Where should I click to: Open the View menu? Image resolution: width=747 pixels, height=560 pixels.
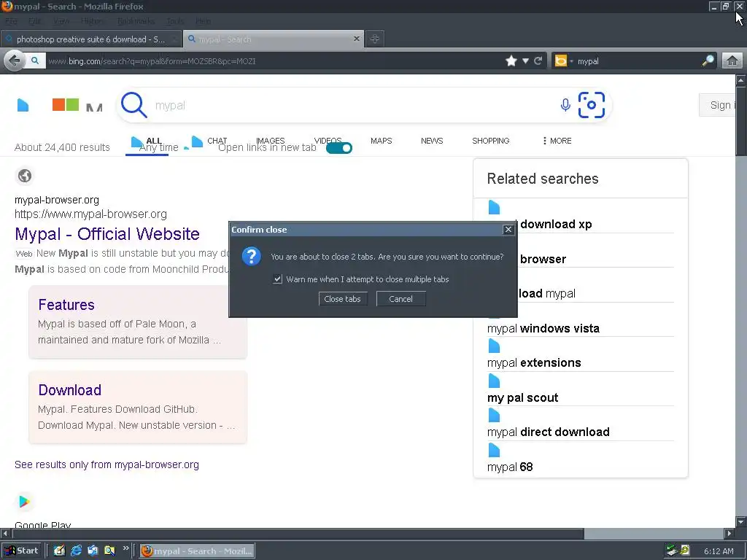point(61,21)
